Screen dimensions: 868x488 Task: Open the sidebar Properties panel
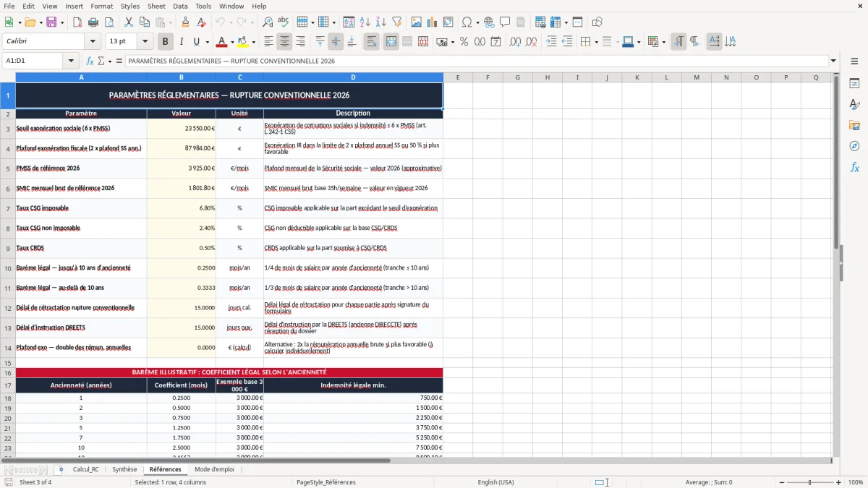(x=854, y=84)
